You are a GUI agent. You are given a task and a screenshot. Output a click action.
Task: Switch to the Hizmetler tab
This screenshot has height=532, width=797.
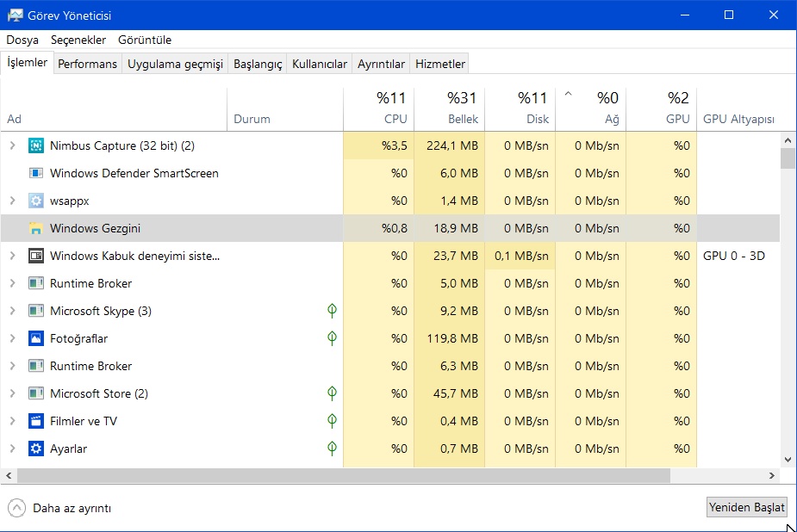click(x=440, y=64)
